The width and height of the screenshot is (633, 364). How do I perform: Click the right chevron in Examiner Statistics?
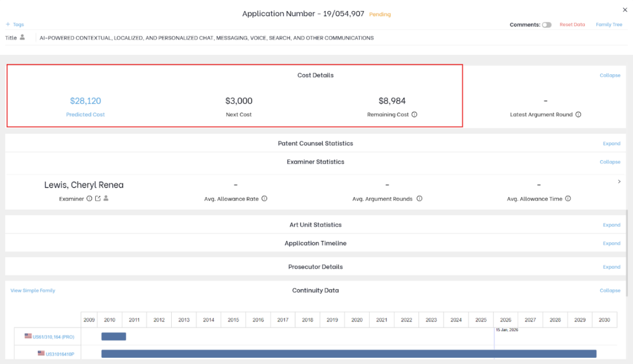[619, 182]
